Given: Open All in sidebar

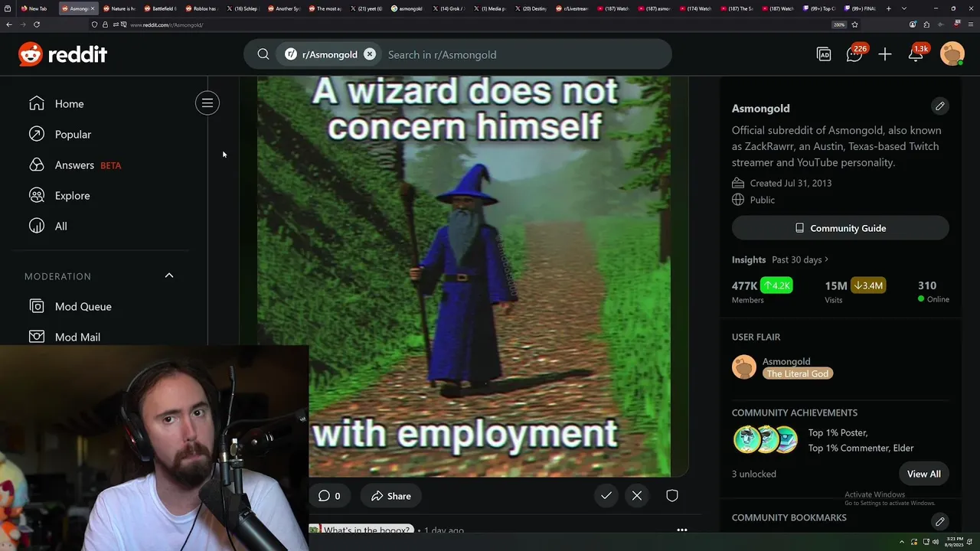Looking at the screenshot, I should click(x=60, y=226).
